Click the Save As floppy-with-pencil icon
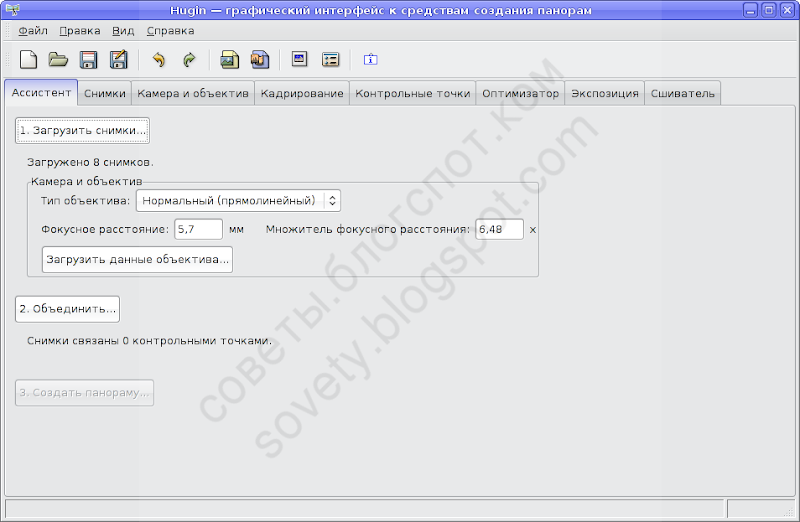800x522 pixels. tap(118, 60)
